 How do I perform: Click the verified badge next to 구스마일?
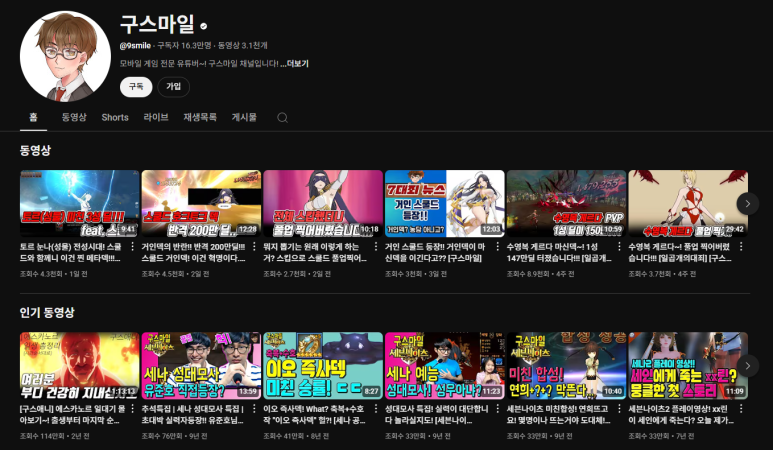[x=204, y=26]
